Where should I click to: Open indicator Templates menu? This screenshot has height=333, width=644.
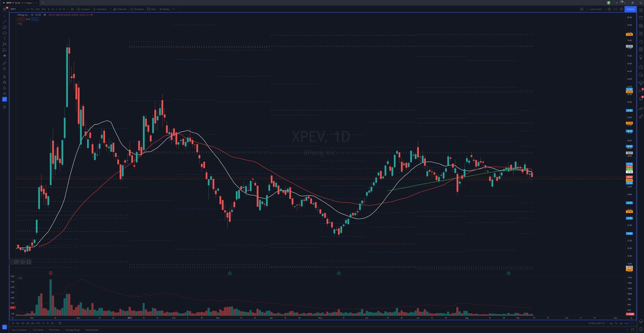coord(137,9)
